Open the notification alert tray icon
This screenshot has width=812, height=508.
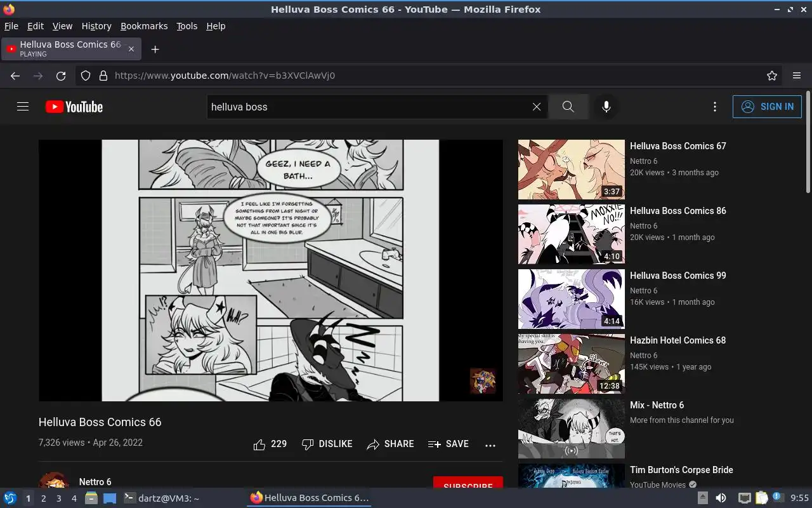[x=777, y=498]
